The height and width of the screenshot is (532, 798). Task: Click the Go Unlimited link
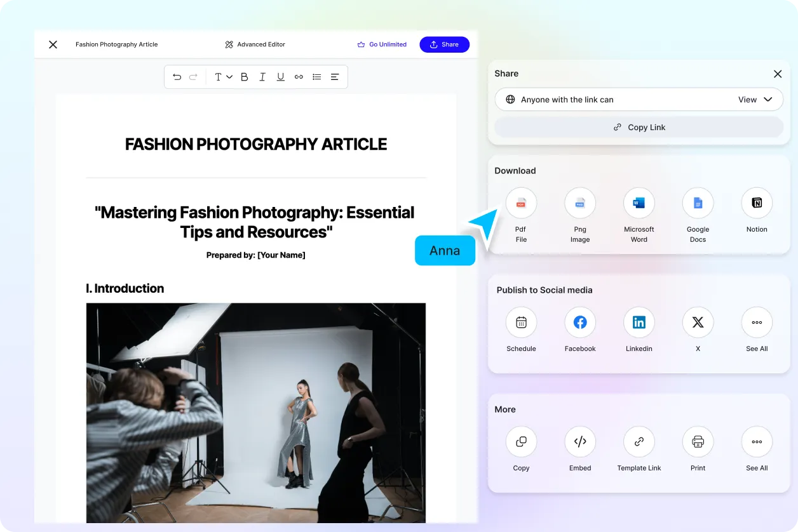point(382,44)
